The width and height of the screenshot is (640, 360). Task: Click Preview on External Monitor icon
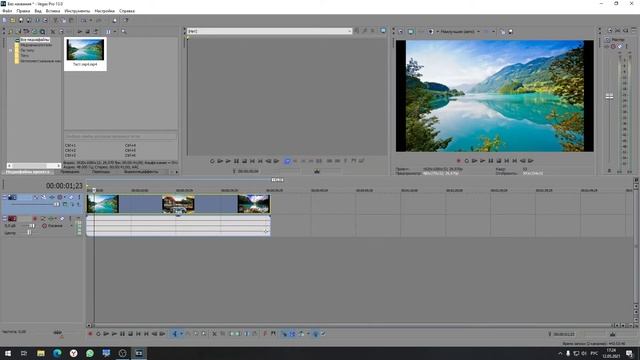tap(411, 31)
